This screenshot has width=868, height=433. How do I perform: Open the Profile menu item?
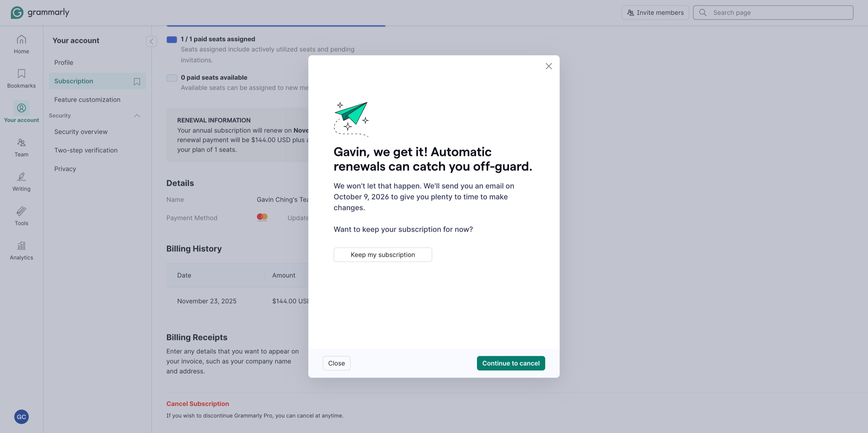coord(64,62)
